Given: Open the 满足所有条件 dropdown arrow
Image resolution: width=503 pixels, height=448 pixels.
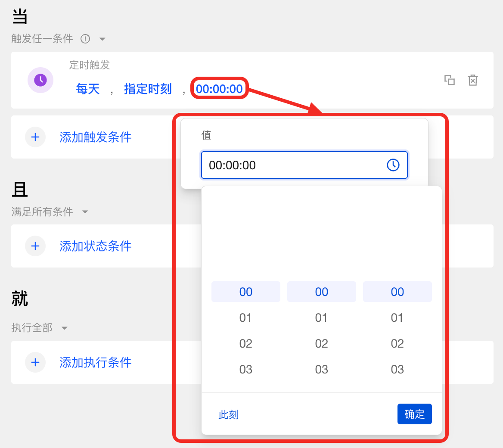Looking at the screenshot, I should 85,212.
